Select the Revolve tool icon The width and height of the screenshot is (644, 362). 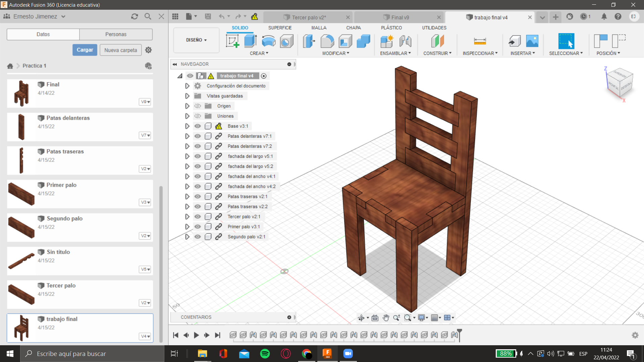point(268,41)
